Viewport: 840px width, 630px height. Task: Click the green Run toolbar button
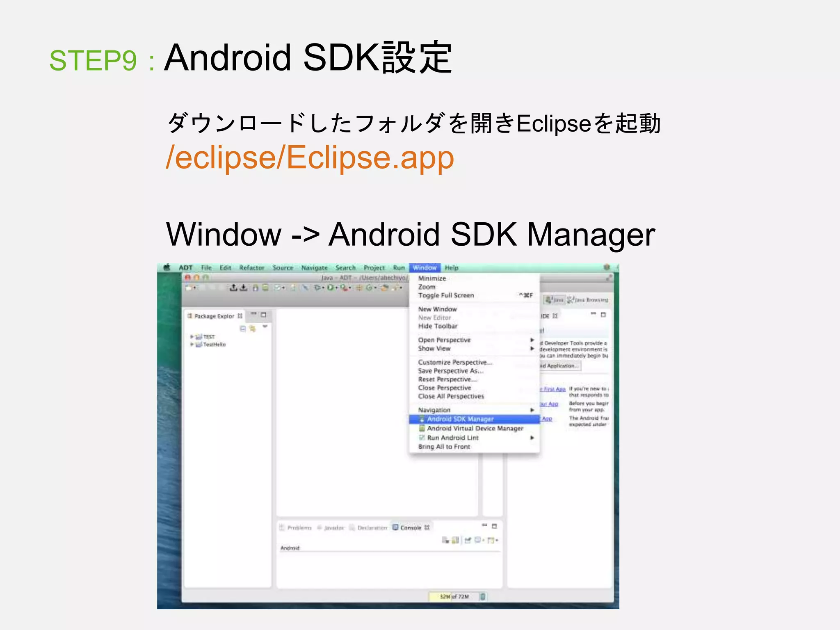[330, 288]
